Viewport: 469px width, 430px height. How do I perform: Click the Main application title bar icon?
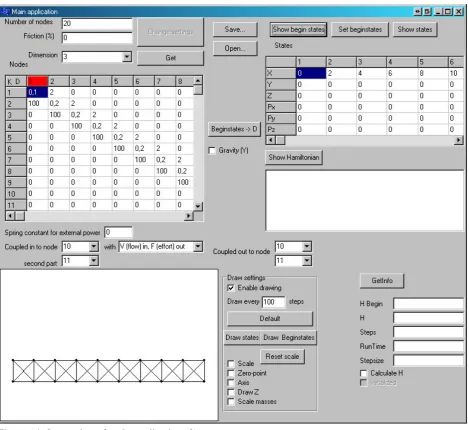point(5,12)
